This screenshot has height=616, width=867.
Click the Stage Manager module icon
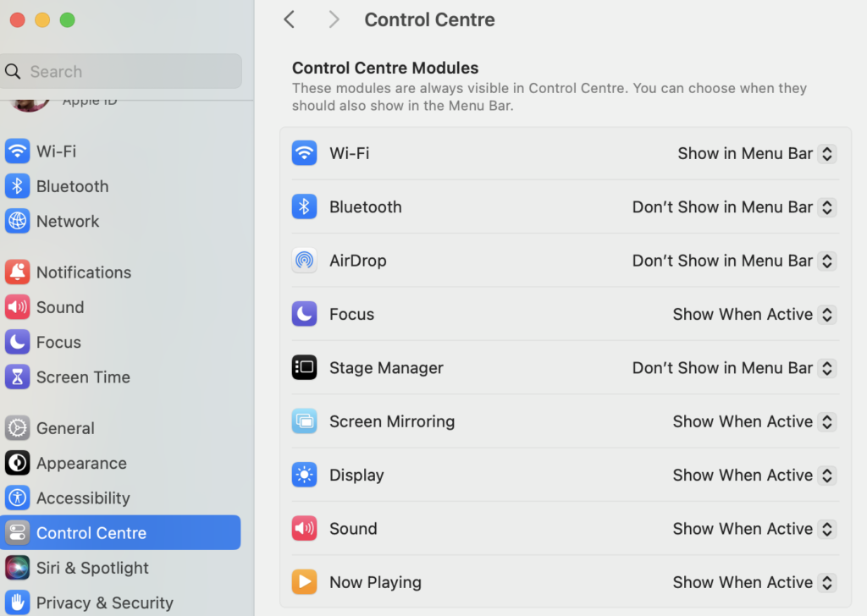coord(304,368)
